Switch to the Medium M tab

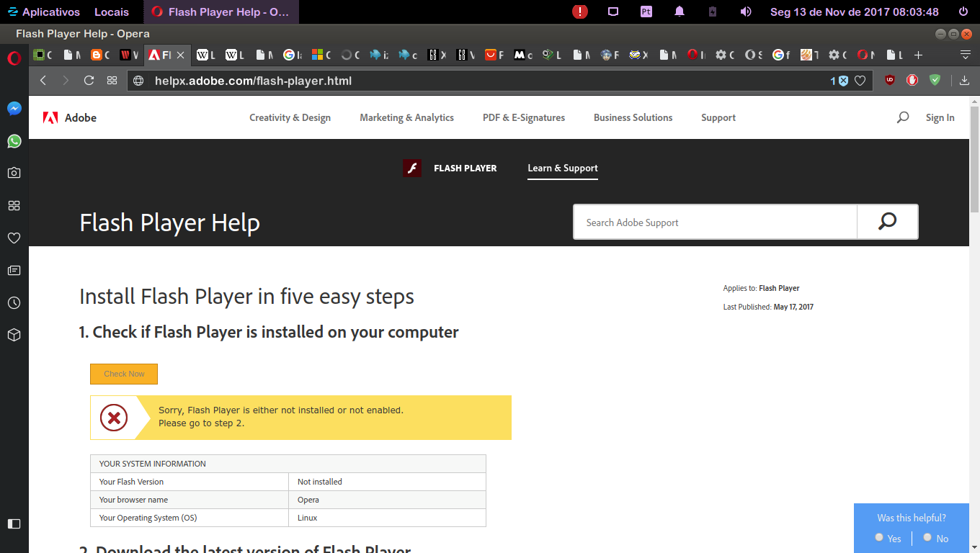pyautogui.click(x=522, y=55)
